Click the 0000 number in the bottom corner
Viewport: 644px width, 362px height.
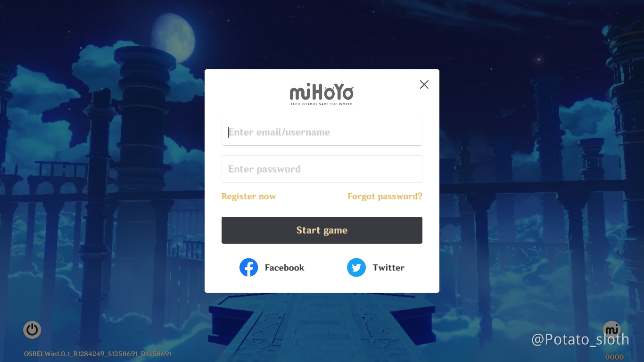(x=614, y=357)
